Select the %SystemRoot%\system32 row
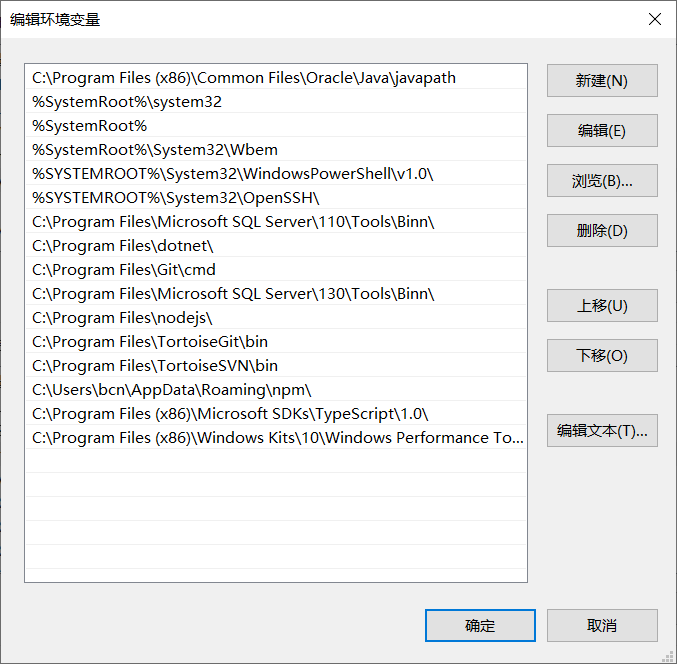677x664 pixels. click(276, 102)
